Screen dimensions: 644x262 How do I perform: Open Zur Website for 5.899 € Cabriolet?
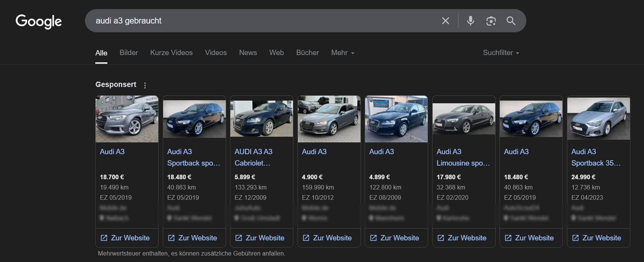pyautogui.click(x=260, y=238)
